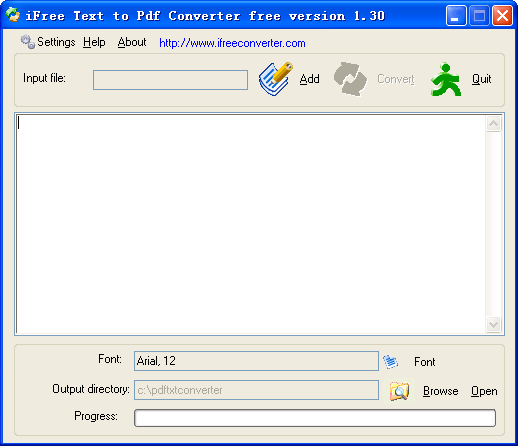
Task: Click the small Font picker icon
Action: tap(390, 362)
